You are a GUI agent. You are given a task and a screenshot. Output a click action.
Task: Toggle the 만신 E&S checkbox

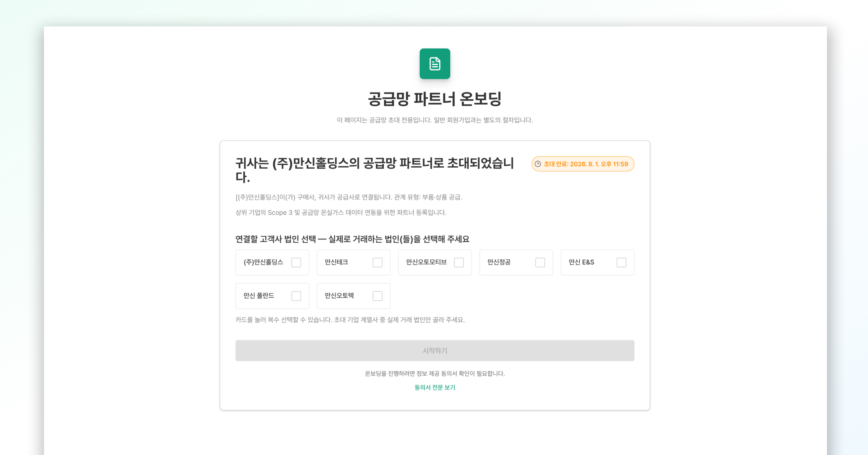tap(621, 262)
